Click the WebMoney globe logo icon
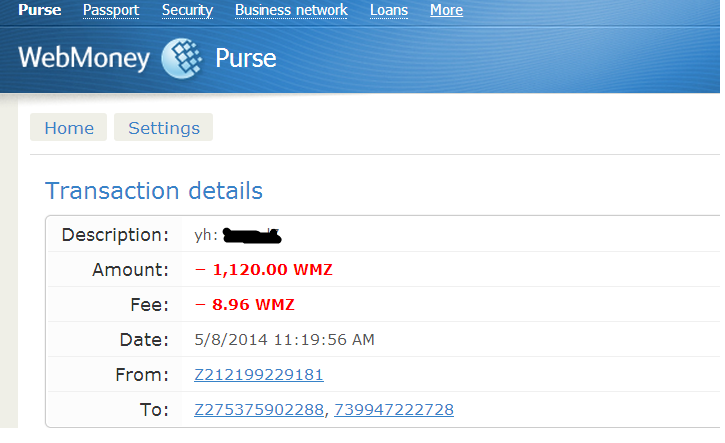Viewport: 725px width, 443px height. [x=182, y=58]
